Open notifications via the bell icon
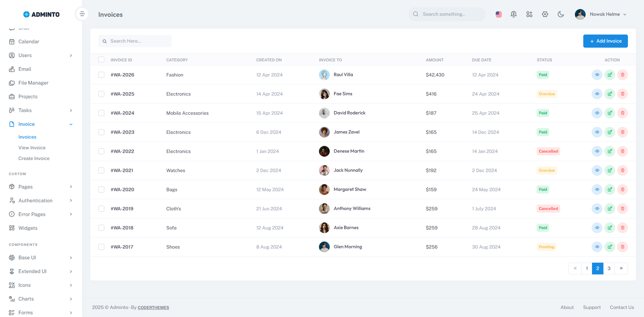This screenshot has height=317, width=644. [x=514, y=14]
